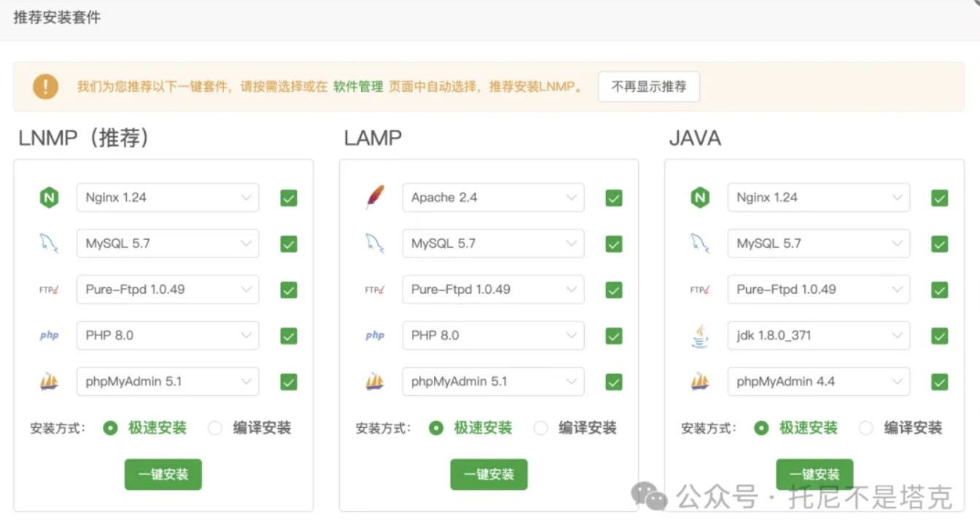
Task: Click the php icon in LNMP column
Action: click(x=49, y=335)
